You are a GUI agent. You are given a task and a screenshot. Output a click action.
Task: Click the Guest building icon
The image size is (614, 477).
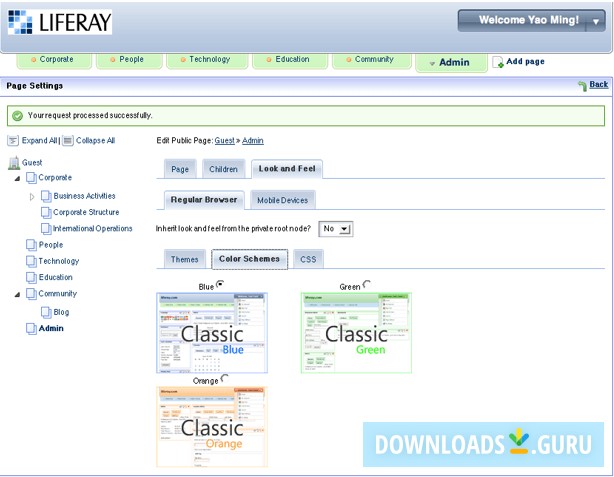(x=14, y=163)
